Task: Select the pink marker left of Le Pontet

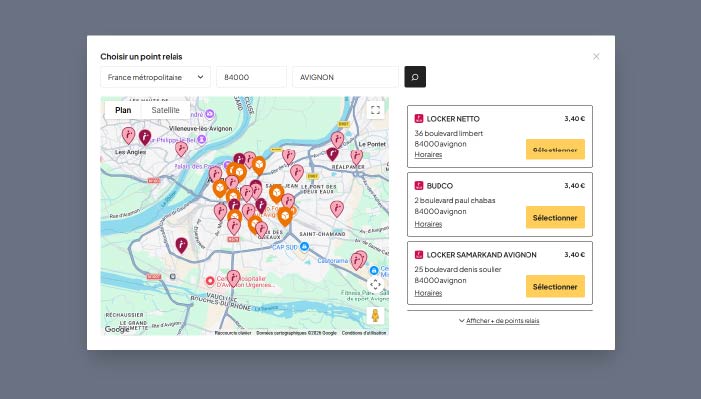Action: click(337, 140)
